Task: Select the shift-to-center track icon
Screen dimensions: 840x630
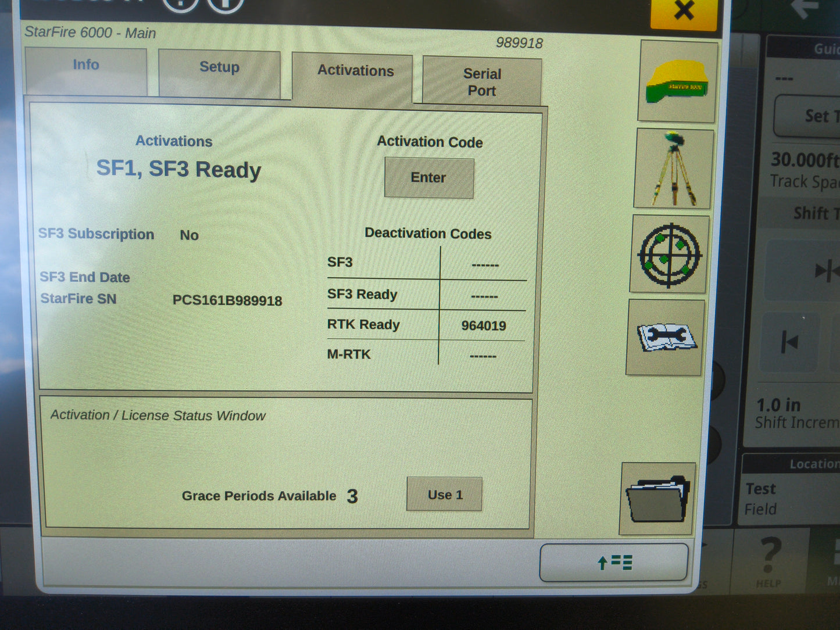Action: pyautogui.click(x=828, y=270)
